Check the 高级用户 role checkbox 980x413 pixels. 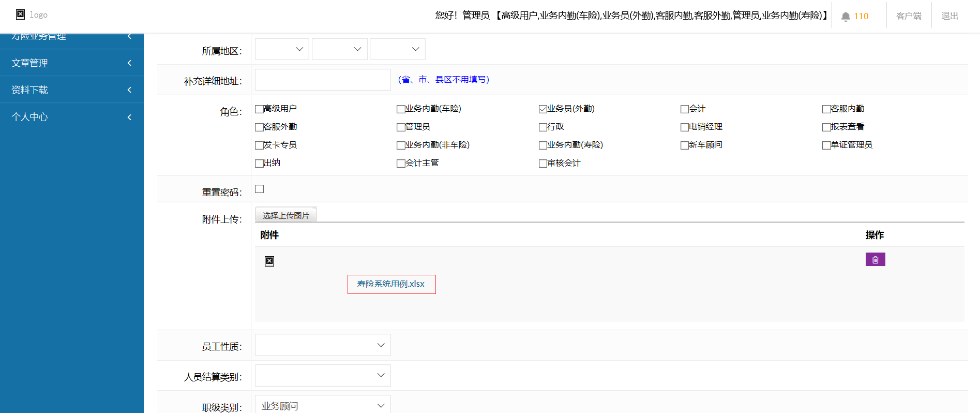[x=259, y=109]
